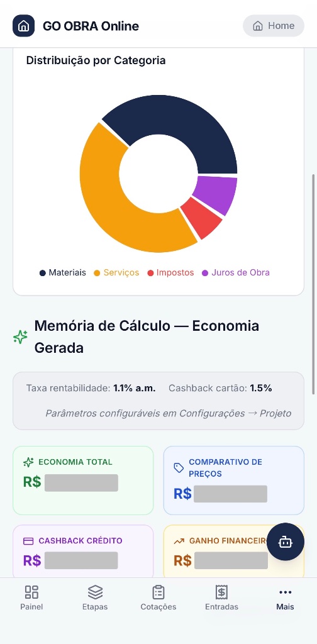Viewport: 317px width, 644px height.
Task: Toggle the Juros de Obra legend item
Action: 236,273
